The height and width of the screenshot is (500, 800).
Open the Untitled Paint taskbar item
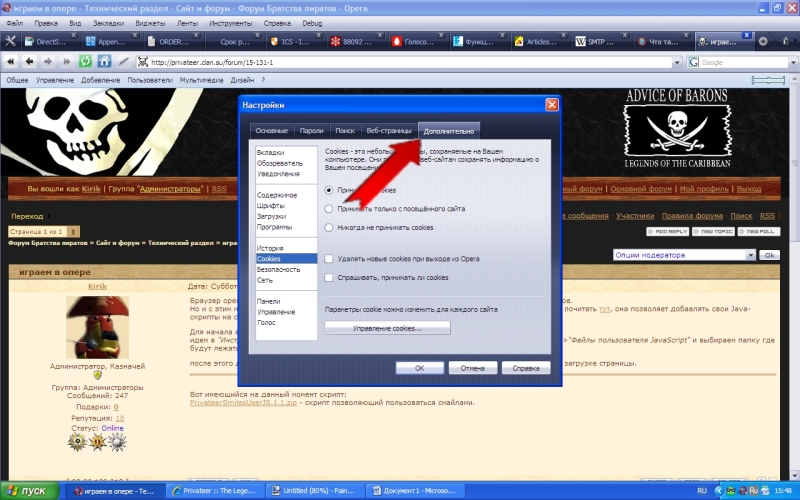pyautogui.click(x=315, y=491)
